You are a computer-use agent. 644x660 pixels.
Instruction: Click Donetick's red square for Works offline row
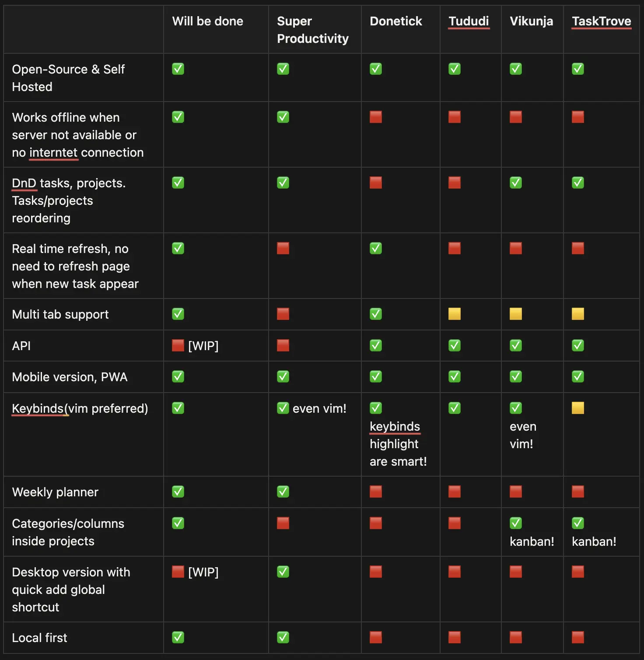(375, 117)
